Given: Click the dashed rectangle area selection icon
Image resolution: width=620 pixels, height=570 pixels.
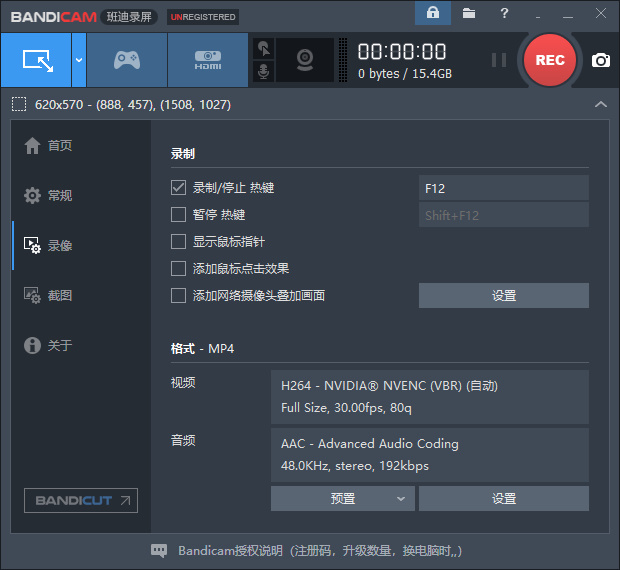Looking at the screenshot, I should [19, 104].
